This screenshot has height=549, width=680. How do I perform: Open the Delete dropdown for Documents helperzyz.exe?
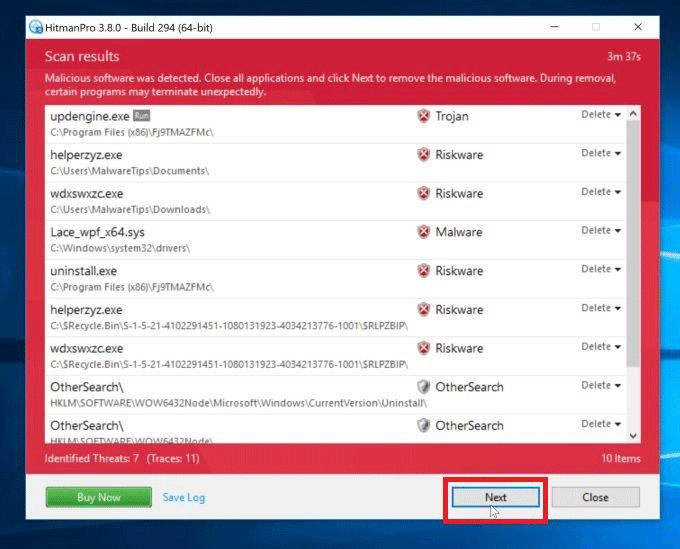(601, 153)
